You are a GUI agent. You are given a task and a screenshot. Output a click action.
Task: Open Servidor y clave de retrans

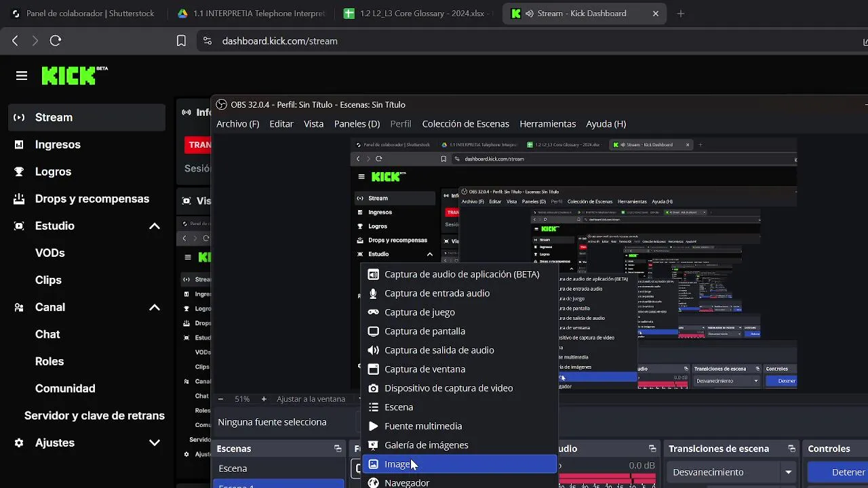94,415
